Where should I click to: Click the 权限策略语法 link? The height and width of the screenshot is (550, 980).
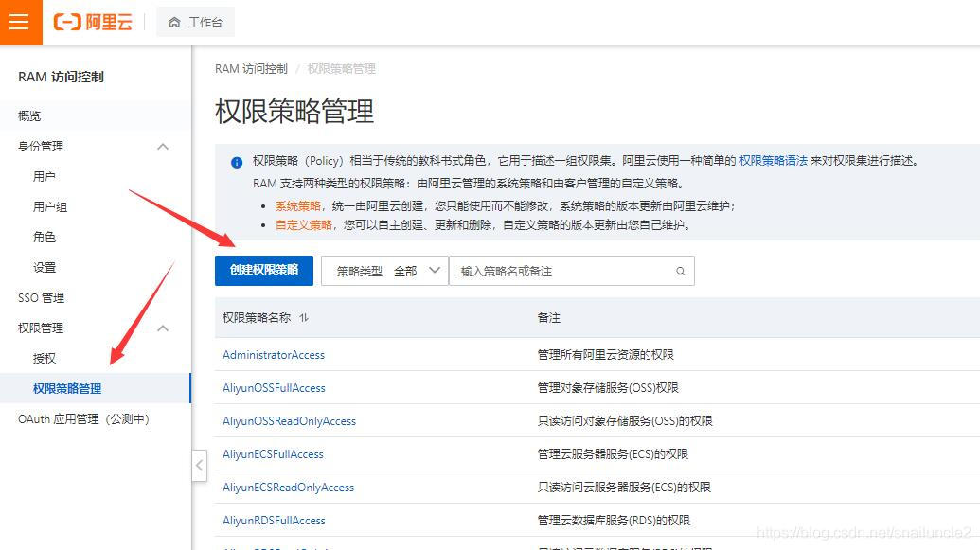click(774, 161)
